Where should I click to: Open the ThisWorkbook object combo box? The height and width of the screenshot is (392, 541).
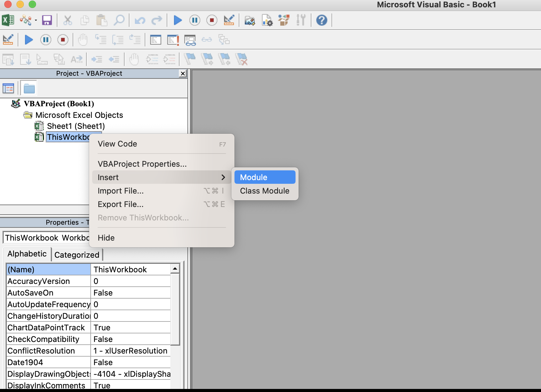click(46, 238)
